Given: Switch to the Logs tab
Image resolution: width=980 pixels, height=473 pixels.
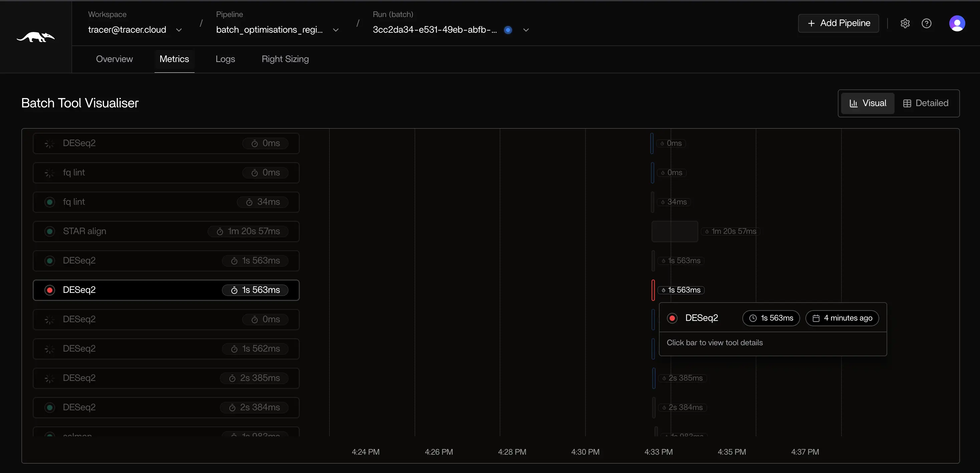Looking at the screenshot, I should (225, 59).
